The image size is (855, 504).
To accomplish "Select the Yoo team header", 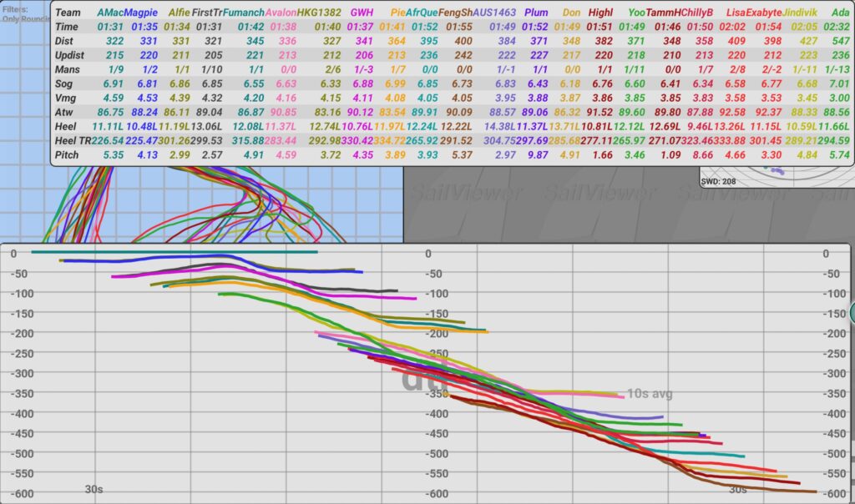I will pos(636,13).
